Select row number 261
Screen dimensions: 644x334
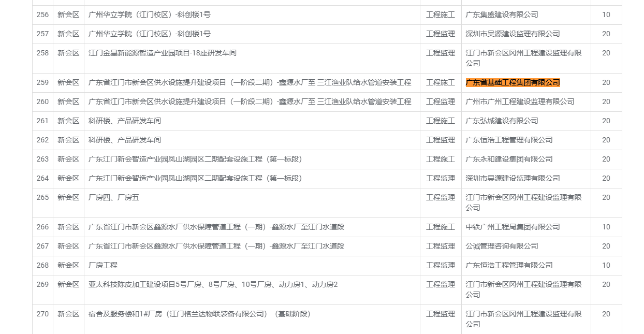pos(42,121)
